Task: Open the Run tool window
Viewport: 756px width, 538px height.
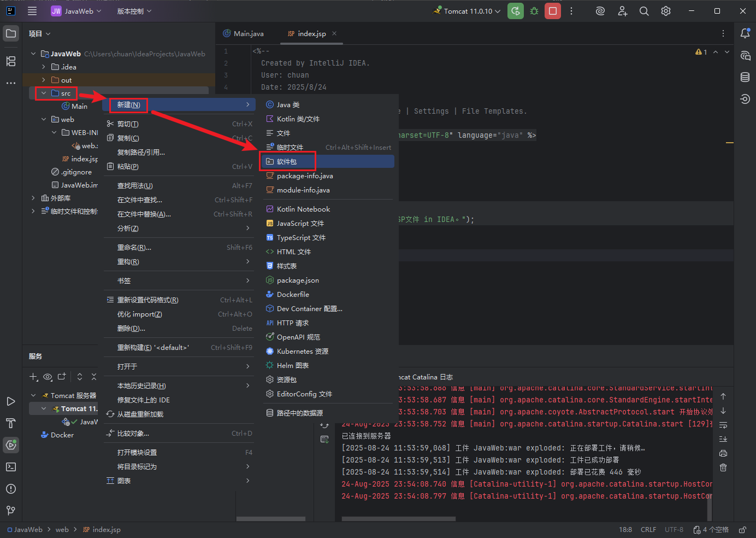Action: [11, 401]
